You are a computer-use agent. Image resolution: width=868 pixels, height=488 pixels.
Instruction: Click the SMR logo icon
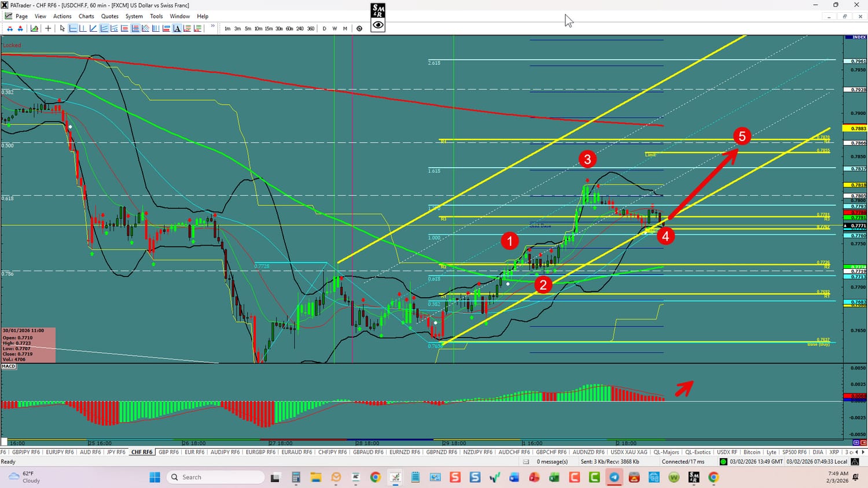pos(378,10)
